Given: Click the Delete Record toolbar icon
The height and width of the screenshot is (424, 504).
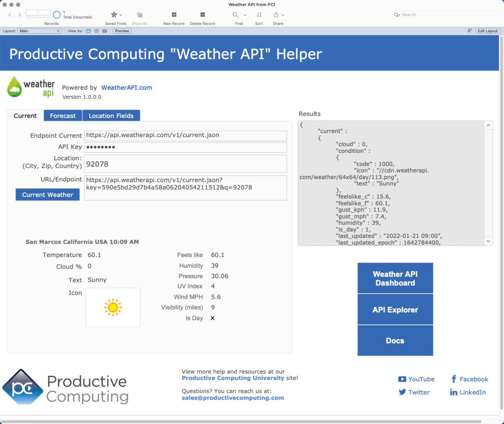Looking at the screenshot, I should pos(202,15).
